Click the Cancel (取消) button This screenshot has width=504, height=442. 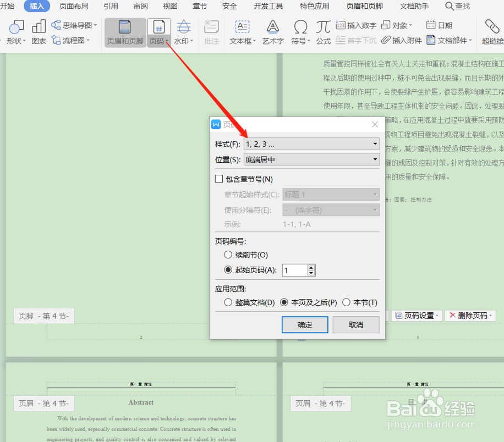[x=356, y=325]
